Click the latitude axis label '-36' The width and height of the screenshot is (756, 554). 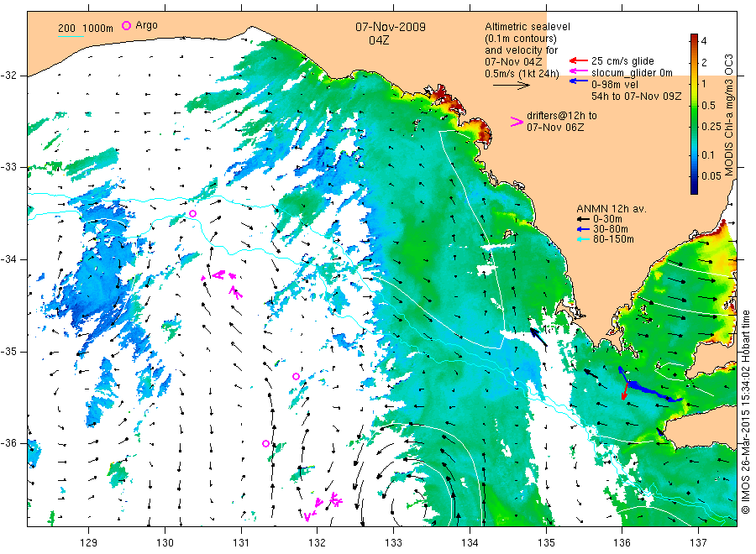[8, 443]
